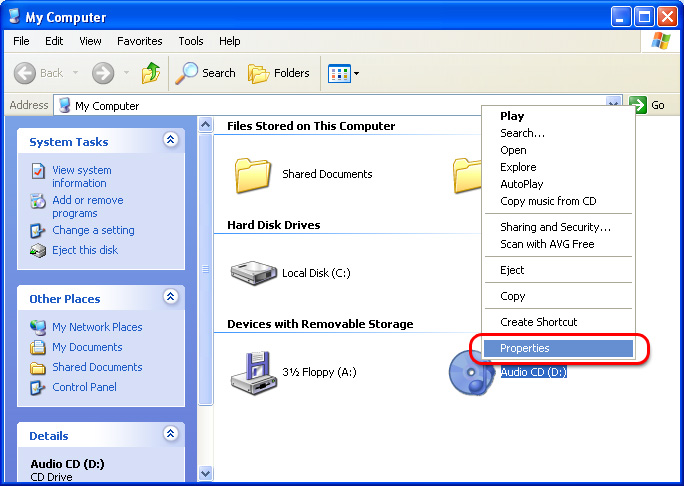
Task: Select Sharing and Security... menu entry
Action: pos(558,227)
